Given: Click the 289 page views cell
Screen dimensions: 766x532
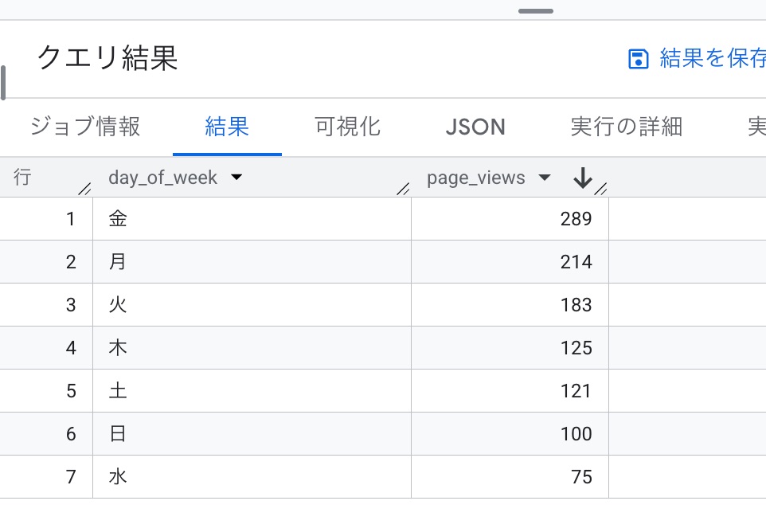Looking at the screenshot, I should (x=576, y=219).
